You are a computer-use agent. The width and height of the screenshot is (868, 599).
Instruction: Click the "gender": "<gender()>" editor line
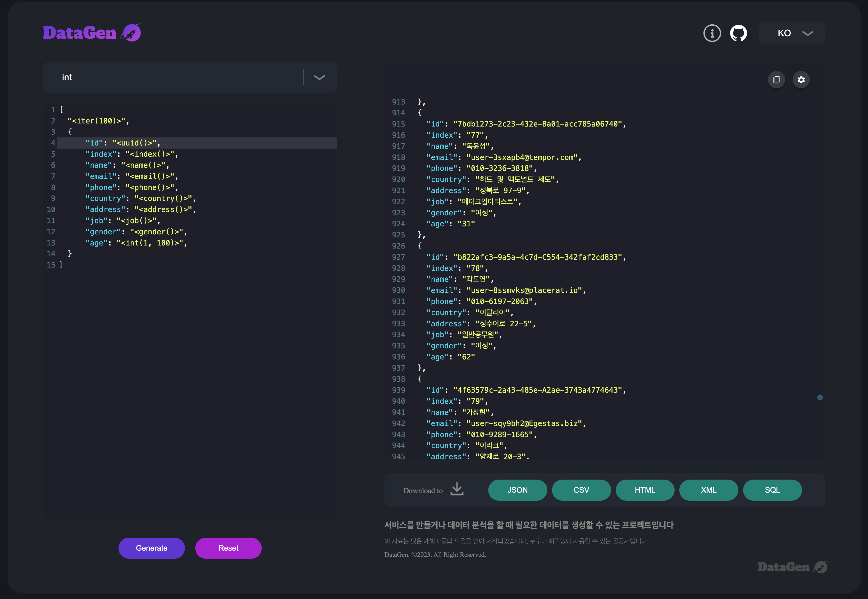(136, 232)
